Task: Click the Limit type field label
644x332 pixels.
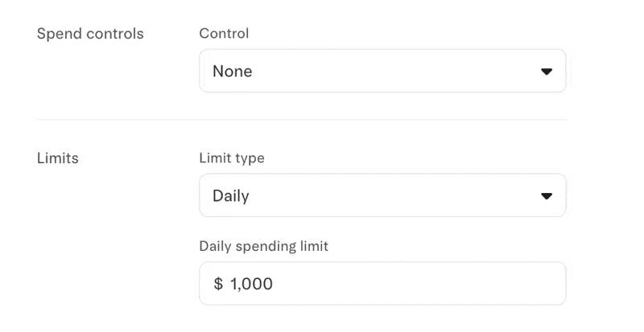Action: [x=232, y=158]
